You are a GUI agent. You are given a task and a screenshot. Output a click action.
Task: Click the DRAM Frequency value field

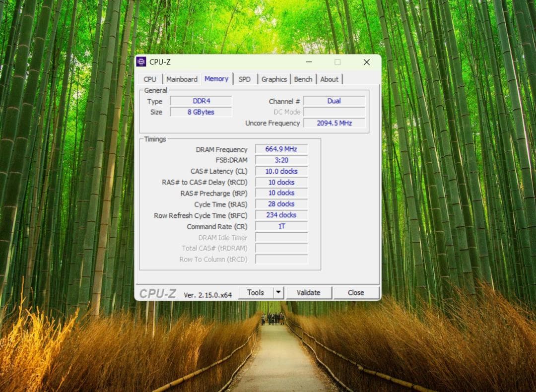pos(281,149)
